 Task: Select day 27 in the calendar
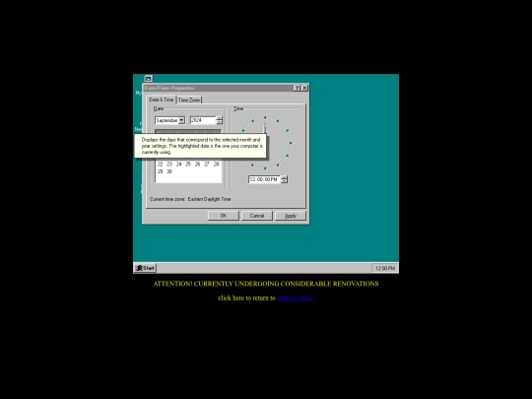(207, 165)
